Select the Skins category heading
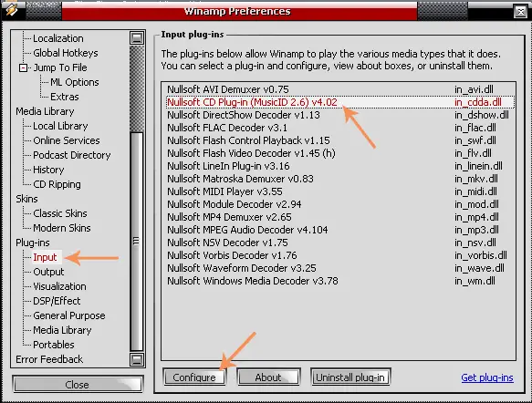Image resolution: width=532 pixels, height=403 pixels. click(x=26, y=199)
